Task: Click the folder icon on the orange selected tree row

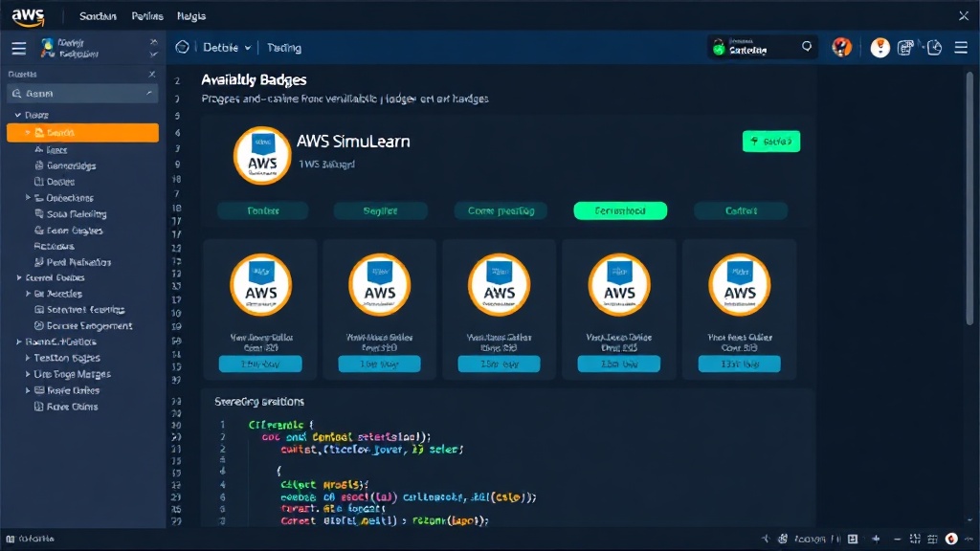Action: 39,132
